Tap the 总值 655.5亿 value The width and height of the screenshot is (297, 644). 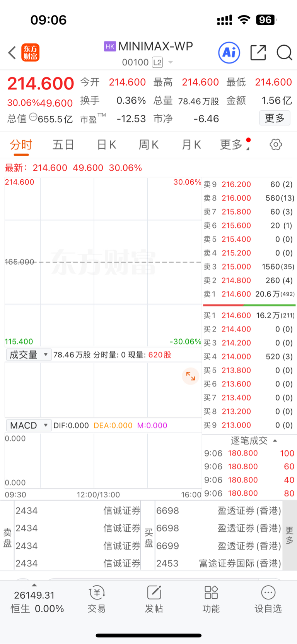[x=40, y=119]
